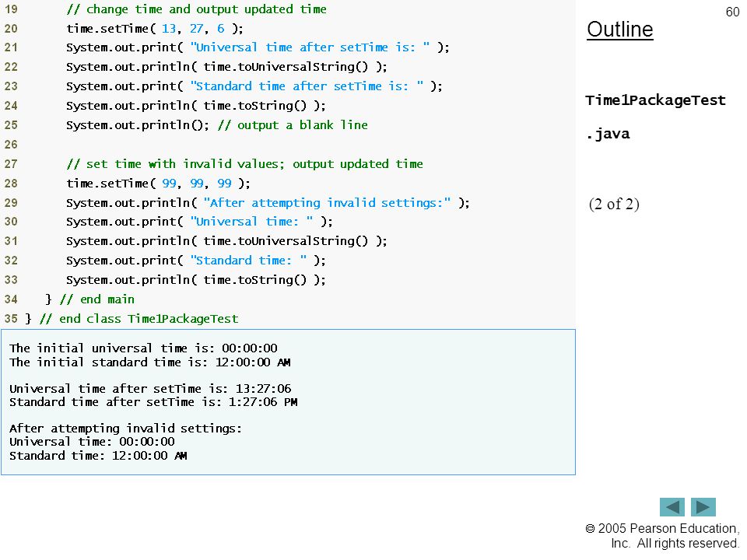Image resolution: width=747 pixels, height=560 pixels.
Task: Select line 24 time.toString() println statement
Action: tap(196, 106)
